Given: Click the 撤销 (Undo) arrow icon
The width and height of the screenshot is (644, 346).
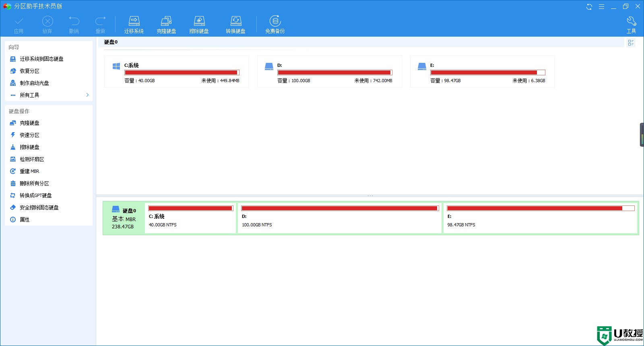Looking at the screenshot, I should 74,21.
